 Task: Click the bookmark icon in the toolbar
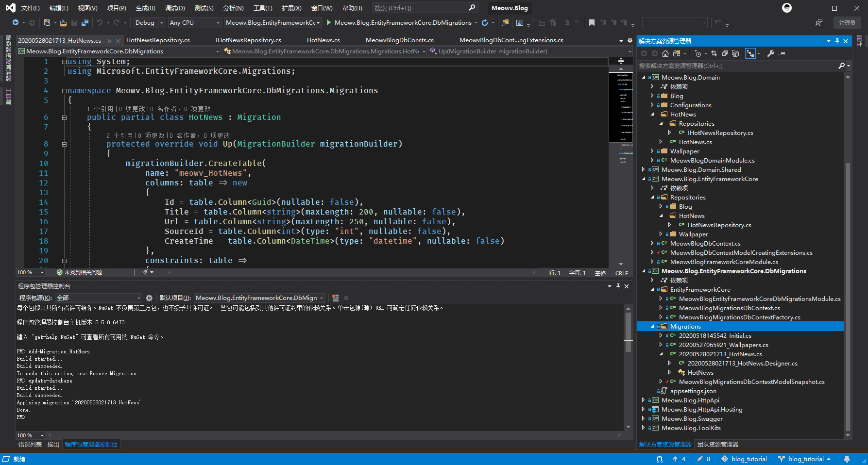592,23
